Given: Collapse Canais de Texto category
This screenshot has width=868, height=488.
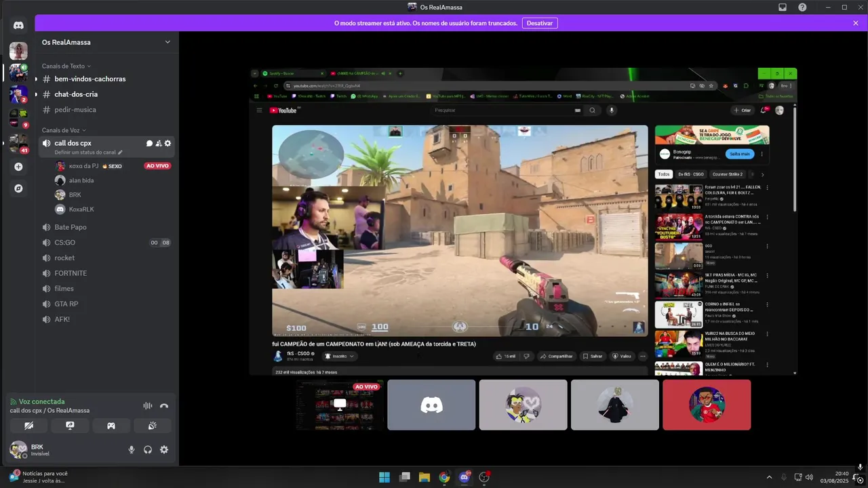Looking at the screenshot, I should [x=66, y=66].
